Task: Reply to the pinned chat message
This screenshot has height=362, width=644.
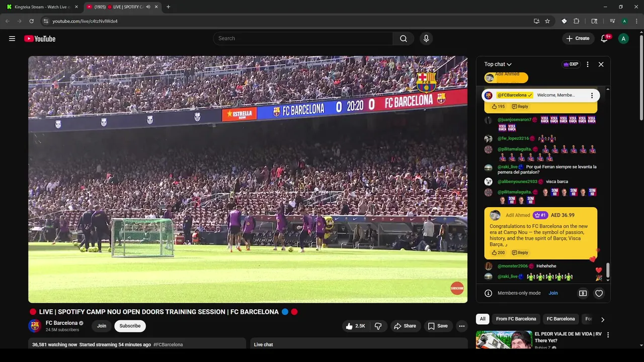Action: click(x=520, y=107)
